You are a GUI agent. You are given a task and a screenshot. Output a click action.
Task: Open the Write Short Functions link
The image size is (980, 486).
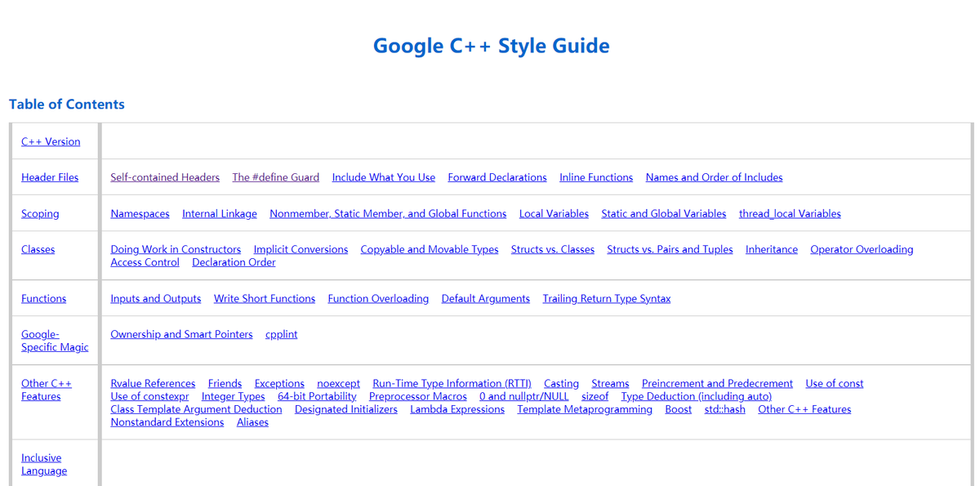click(265, 299)
